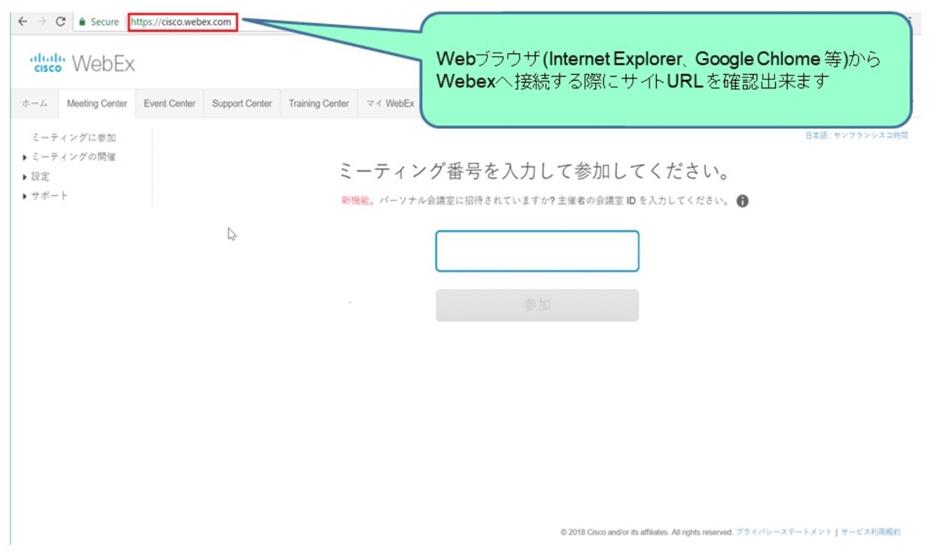The image size is (937, 560).
Task: Open the Support Center tab
Action: coord(242,104)
